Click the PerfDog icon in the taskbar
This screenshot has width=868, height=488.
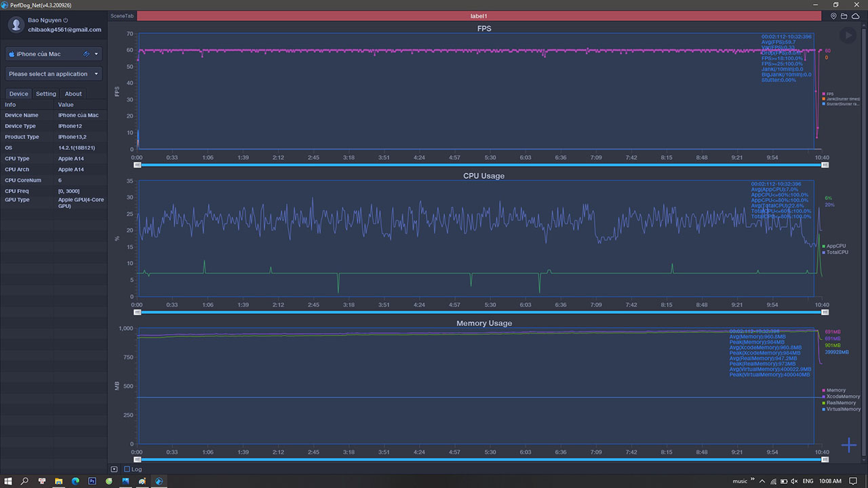(159, 481)
